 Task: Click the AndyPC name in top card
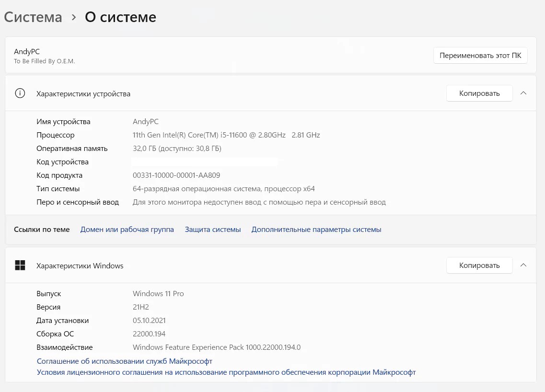point(27,51)
